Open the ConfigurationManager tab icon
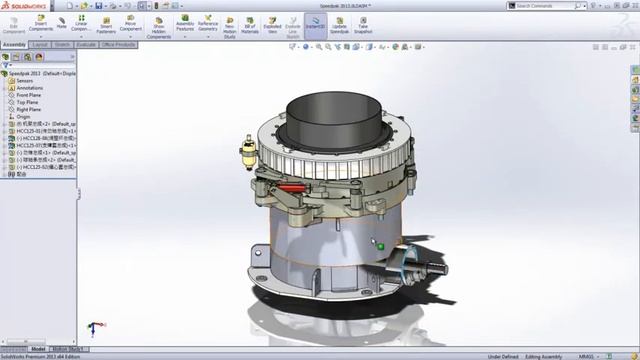Screen dimensions: 640x360 tap(27, 57)
